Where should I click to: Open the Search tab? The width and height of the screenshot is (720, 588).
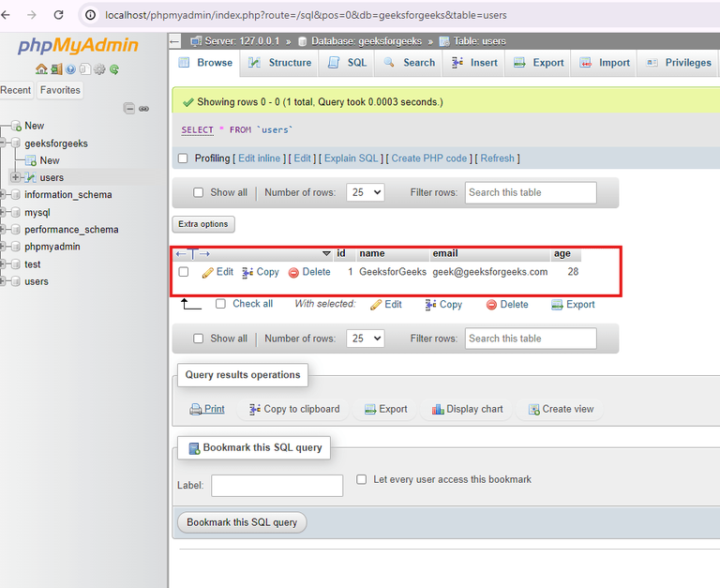click(410, 63)
